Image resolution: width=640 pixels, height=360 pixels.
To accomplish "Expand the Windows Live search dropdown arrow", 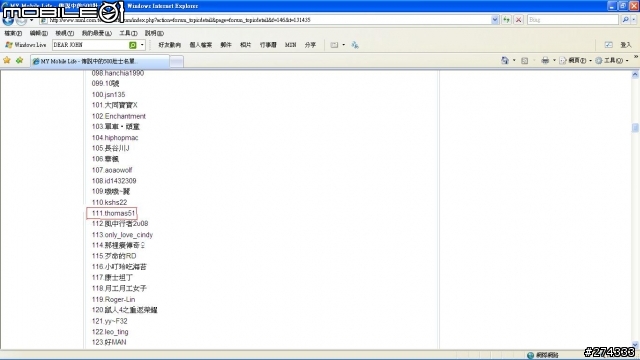I will [142, 45].
